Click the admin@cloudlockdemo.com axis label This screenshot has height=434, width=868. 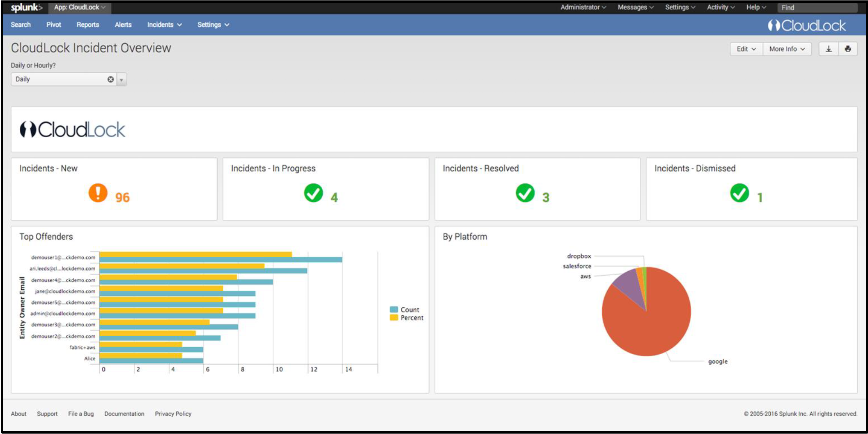click(63, 314)
